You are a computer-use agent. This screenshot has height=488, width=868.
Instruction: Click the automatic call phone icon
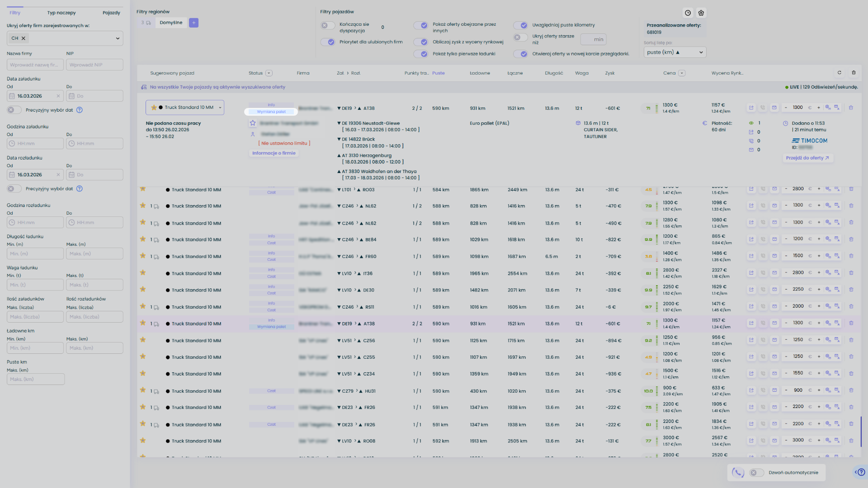pos(738,473)
